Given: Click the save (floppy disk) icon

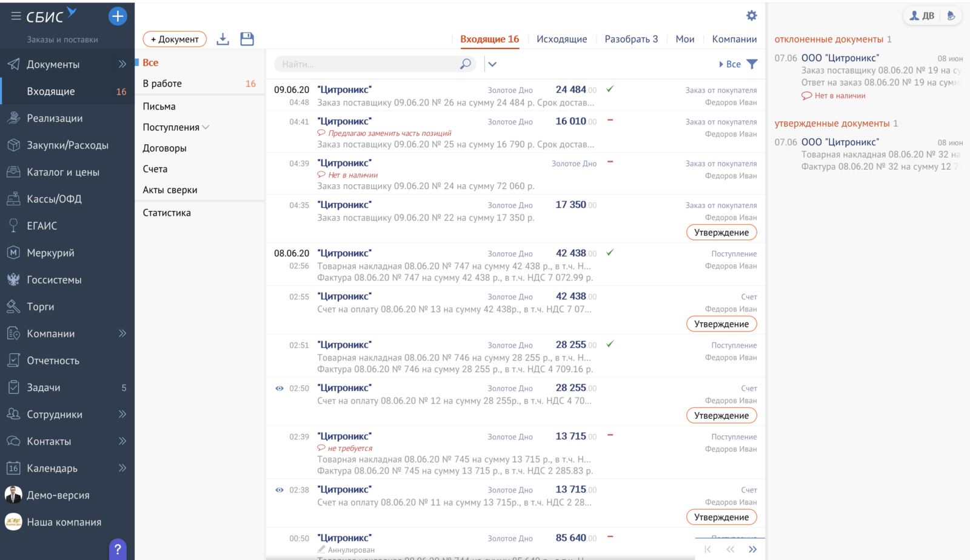Looking at the screenshot, I should [247, 38].
